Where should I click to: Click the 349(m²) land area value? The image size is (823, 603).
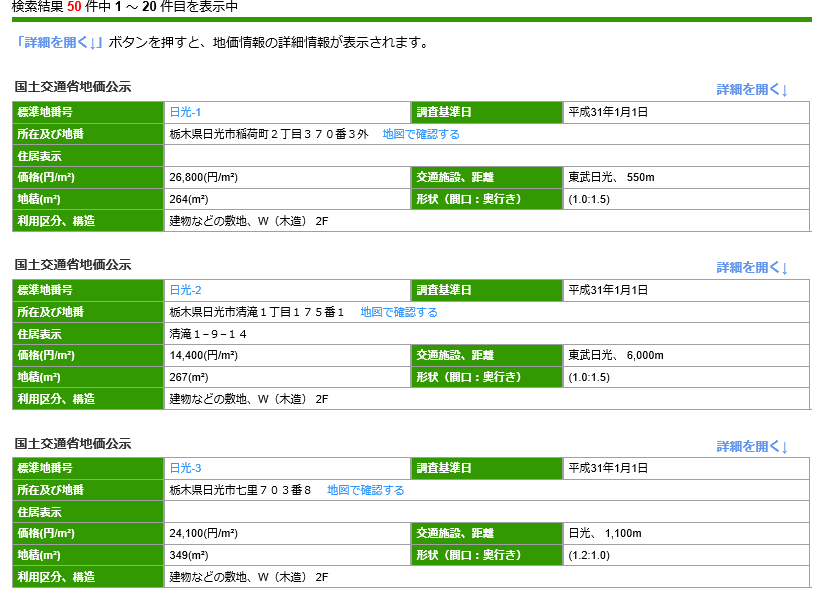click(189, 556)
